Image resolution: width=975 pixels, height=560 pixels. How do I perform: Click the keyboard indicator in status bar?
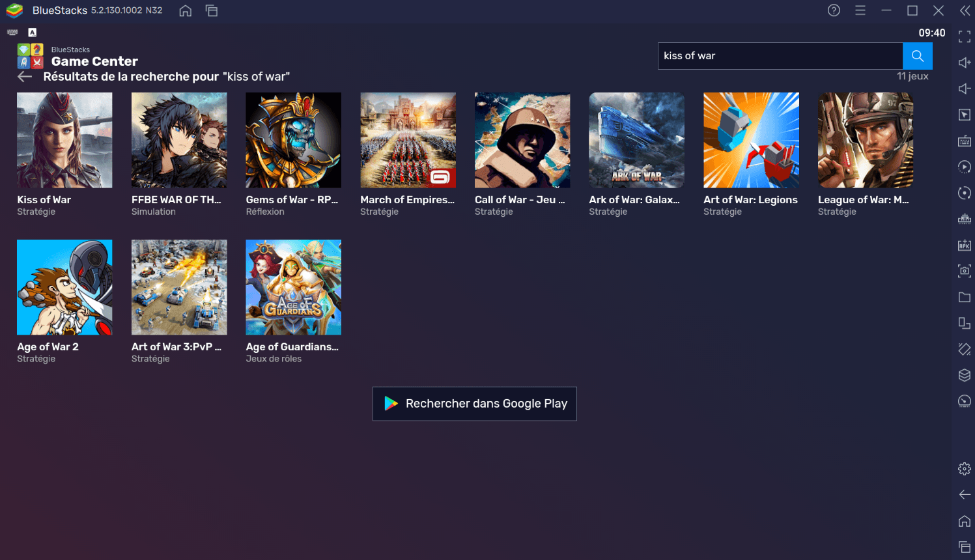pyautogui.click(x=12, y=33)
